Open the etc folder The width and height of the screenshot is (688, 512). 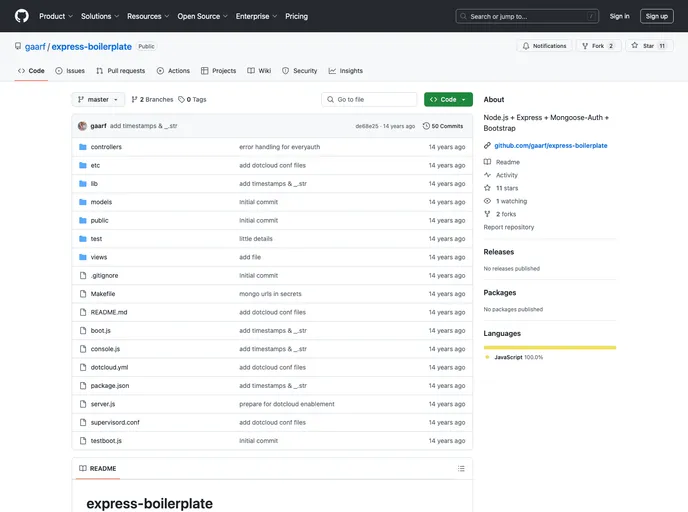95,165
